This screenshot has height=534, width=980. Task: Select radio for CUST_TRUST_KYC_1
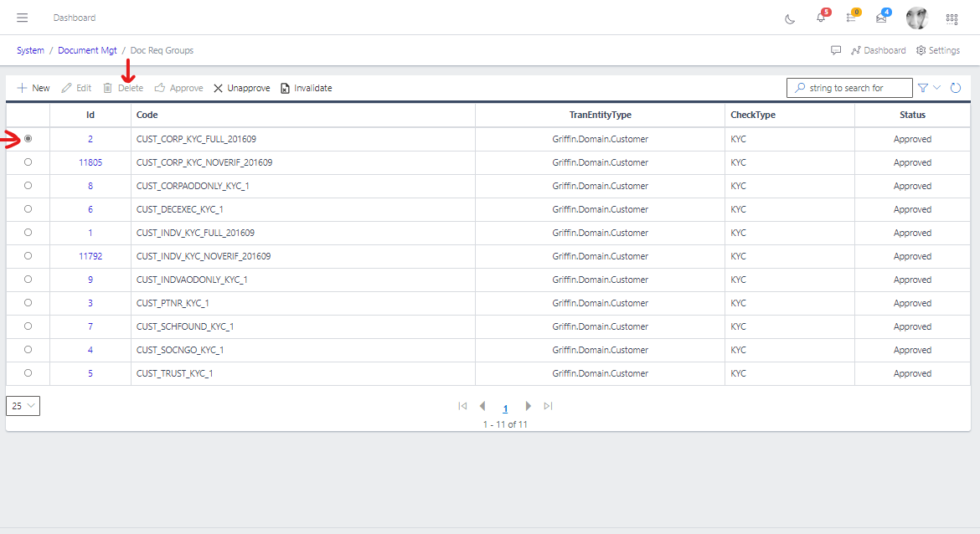(x=28, y=372)
